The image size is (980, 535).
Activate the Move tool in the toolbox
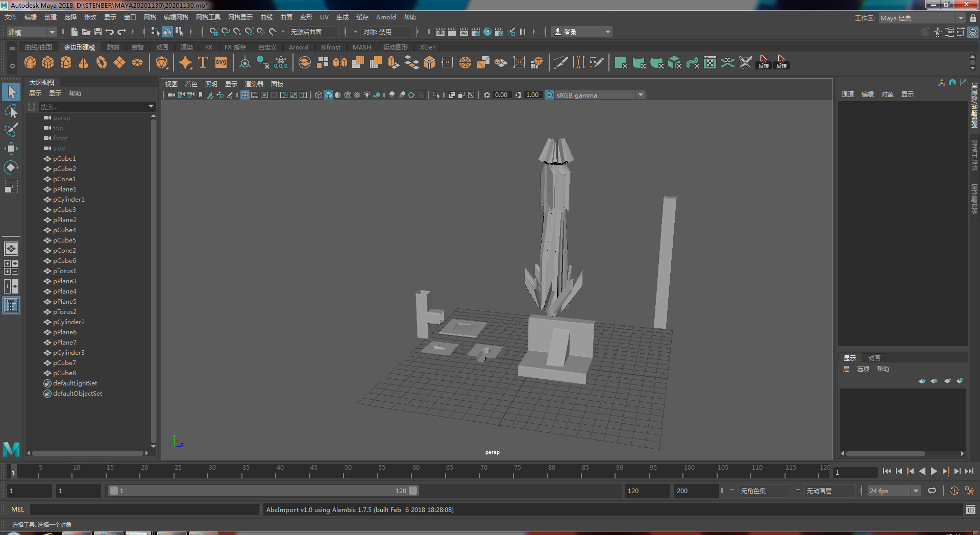[11, 149]
